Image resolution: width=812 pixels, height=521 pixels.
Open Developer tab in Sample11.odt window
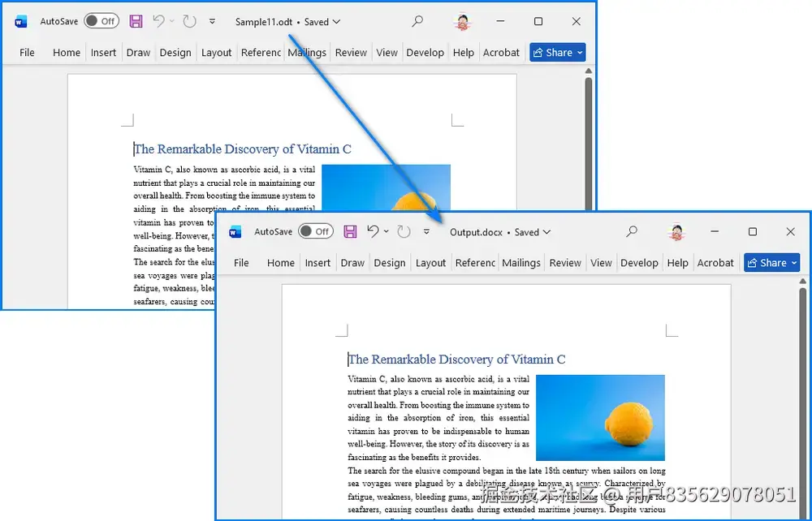click(425, 52)
